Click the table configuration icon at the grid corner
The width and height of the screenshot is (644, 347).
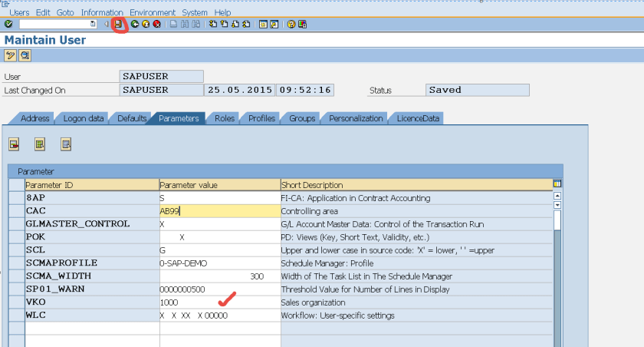[557, 184]
